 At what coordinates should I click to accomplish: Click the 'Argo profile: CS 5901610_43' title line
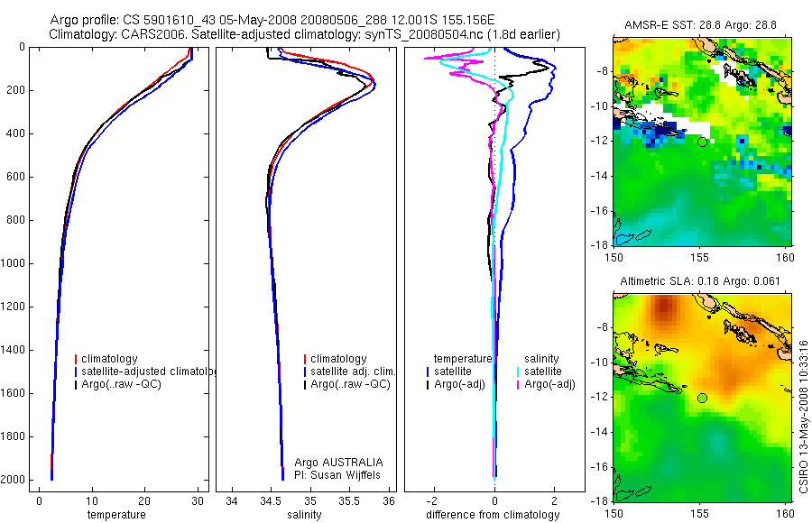[272, 20]
